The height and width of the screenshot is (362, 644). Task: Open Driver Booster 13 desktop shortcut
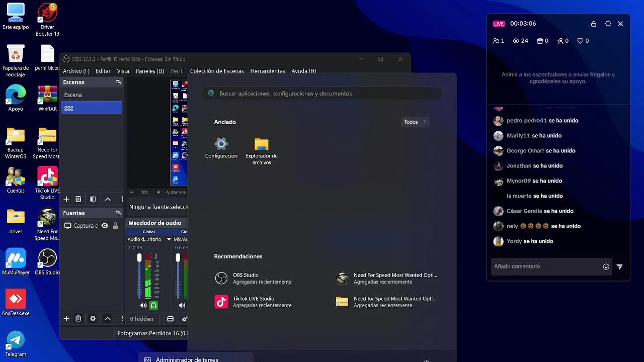click(47, 20)
